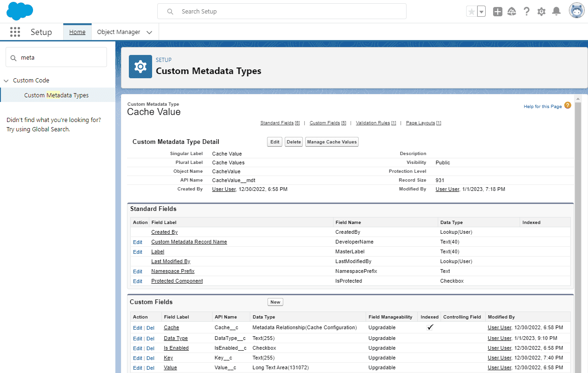
Task: Open User User link in the Data Type row
Action: point(500,339)
